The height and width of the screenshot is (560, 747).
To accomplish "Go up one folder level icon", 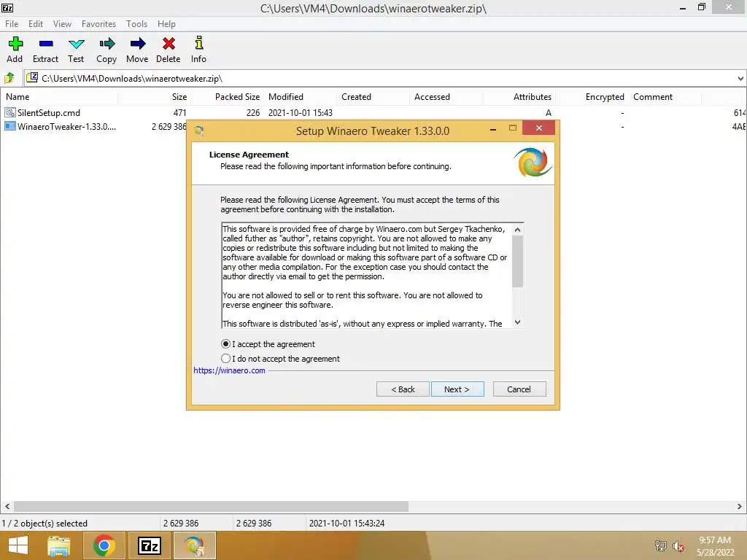I will pos(9,77).
